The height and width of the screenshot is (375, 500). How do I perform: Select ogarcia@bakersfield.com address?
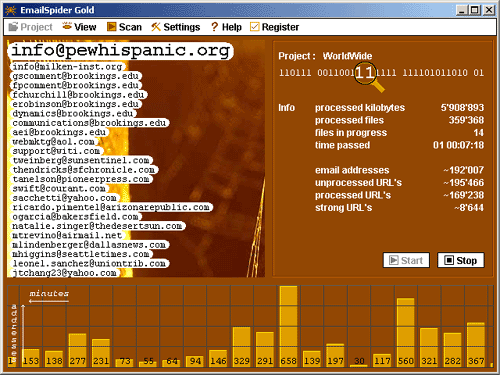pos(76,217)
